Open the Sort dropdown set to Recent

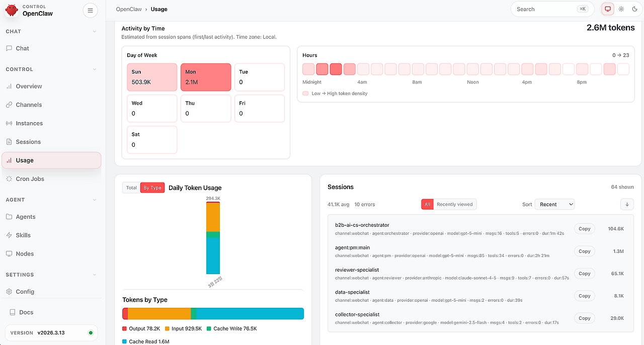coord(554,204)
